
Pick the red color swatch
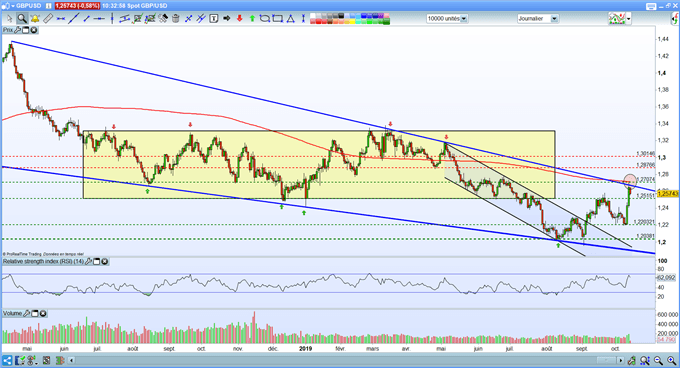tap(318, 21)
